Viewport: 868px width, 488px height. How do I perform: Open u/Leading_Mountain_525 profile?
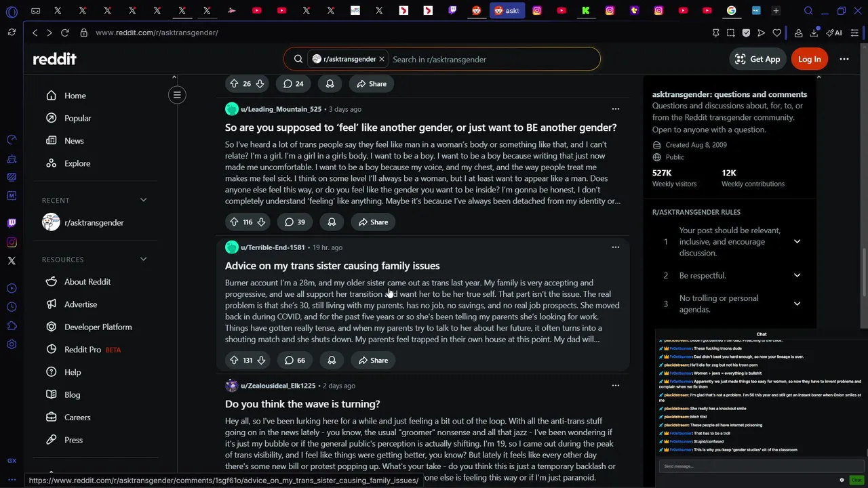click(x=281, y=109)
